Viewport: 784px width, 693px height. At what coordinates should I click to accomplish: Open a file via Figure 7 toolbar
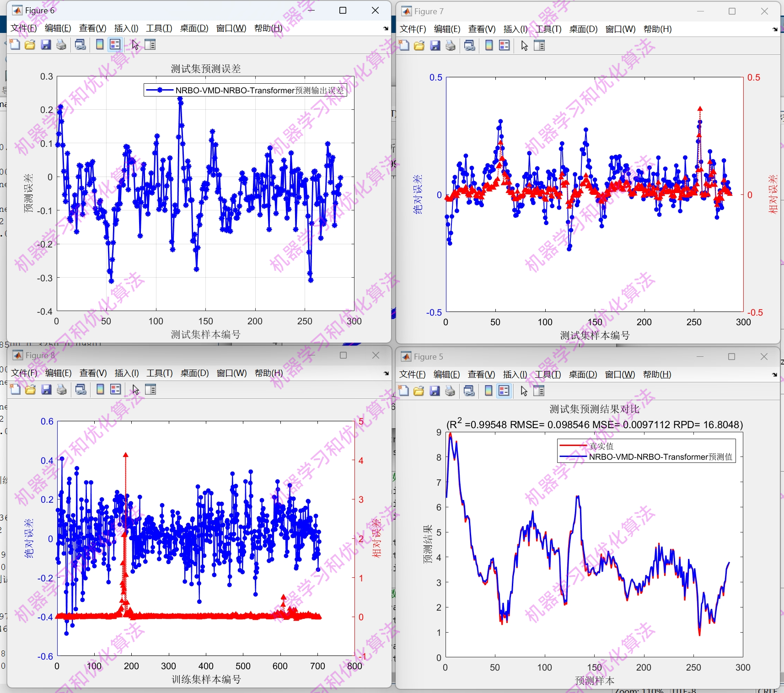(419, 45)
